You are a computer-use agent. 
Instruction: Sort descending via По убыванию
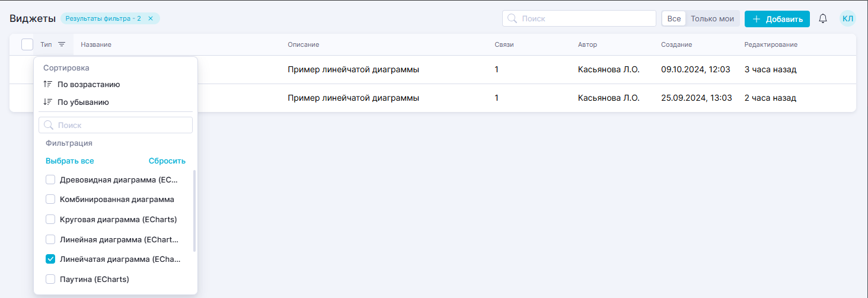pyautogui.click(x=83, y=102)
